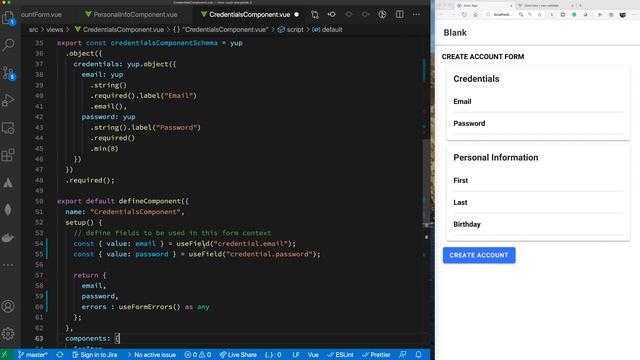Switch to the PersonalInfoComponent.vue tab
The image size is (640, 360).
point(131,15)
